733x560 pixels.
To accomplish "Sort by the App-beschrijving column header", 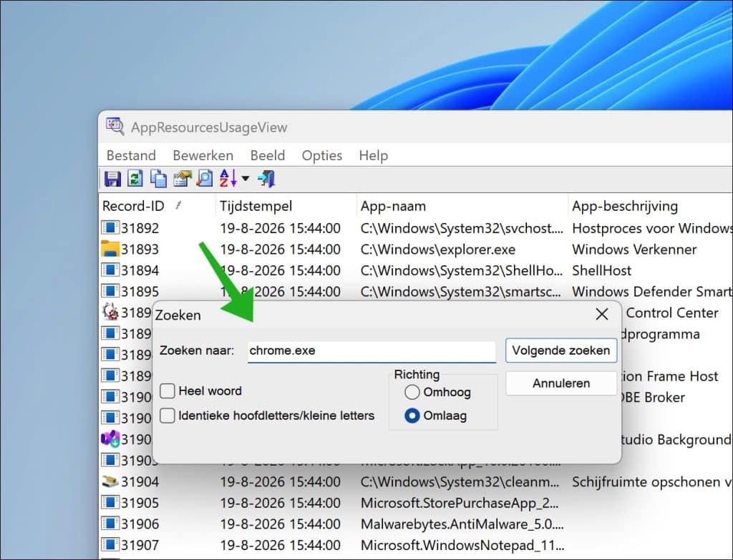I will point(651,206).
